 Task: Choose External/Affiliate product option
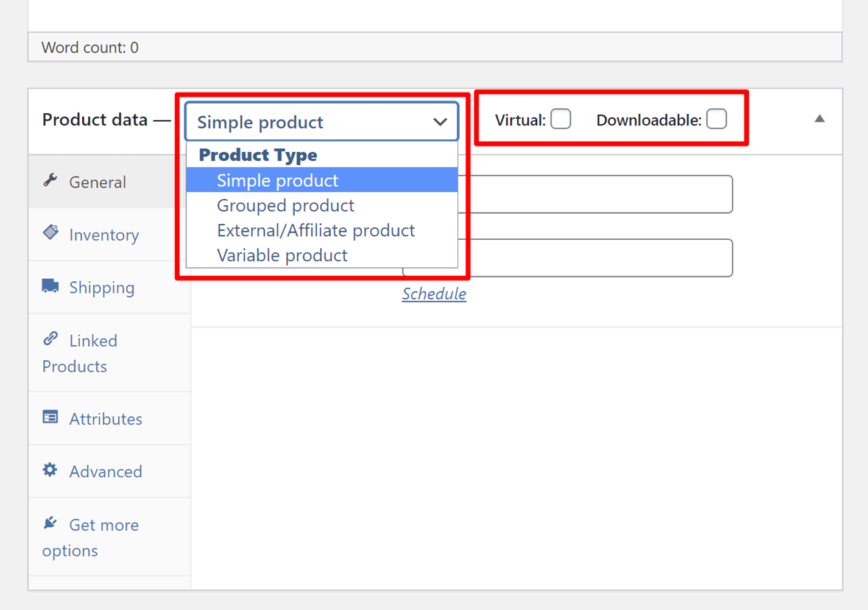click(322, 230)
